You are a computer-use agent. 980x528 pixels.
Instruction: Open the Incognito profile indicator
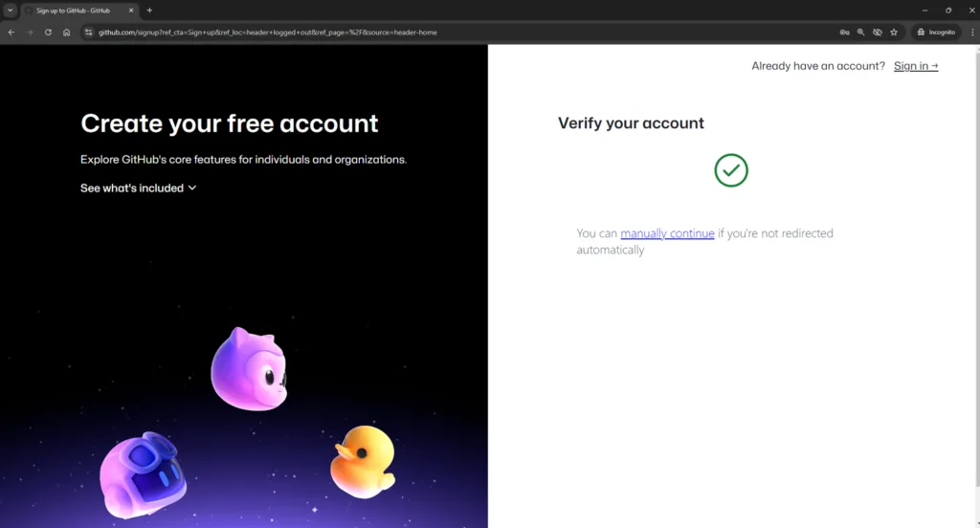click(x=936, y=32)
